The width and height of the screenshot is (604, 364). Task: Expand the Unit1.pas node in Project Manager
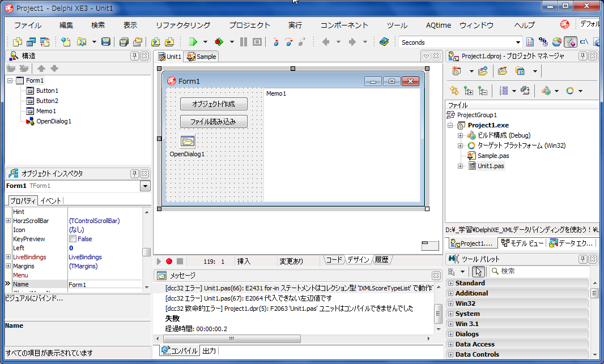(460, 166)
